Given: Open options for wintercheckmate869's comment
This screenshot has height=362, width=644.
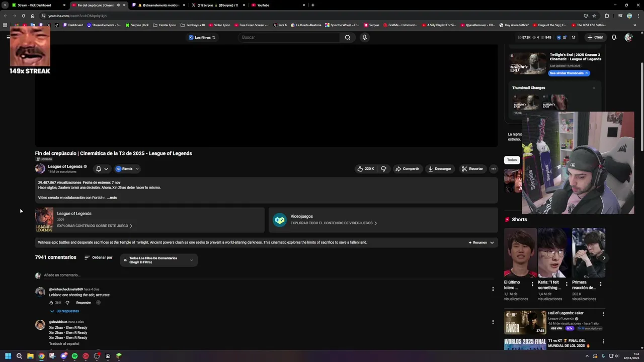Looking at the screenshot, I should coord(493,289).
